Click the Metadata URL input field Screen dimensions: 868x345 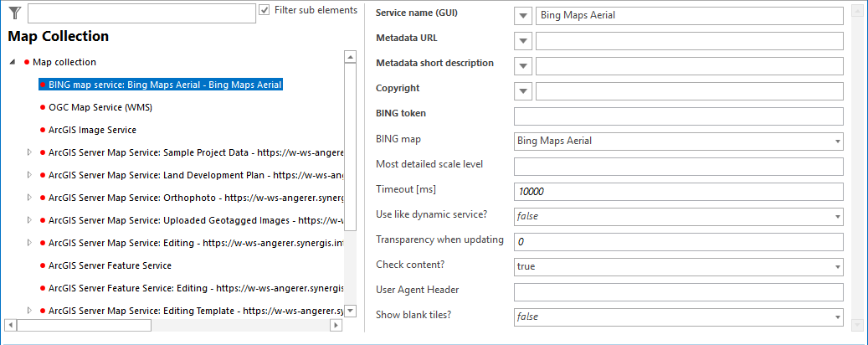[x=690, y=41]
